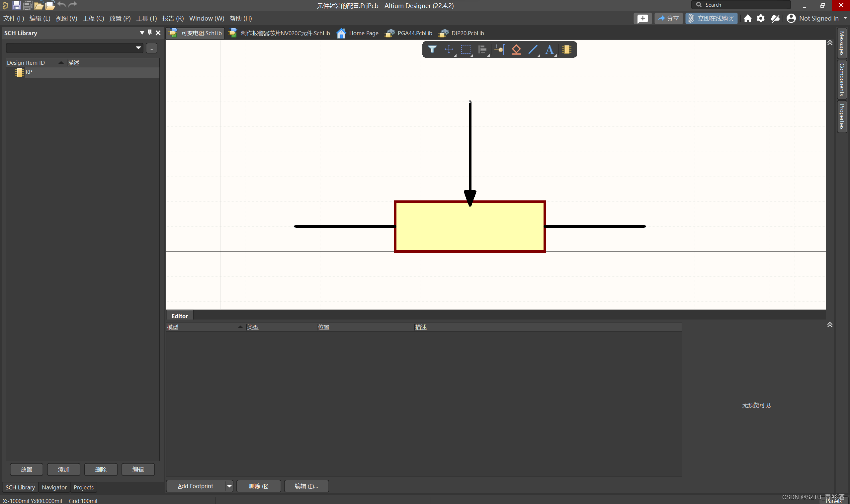
Task: Expand the Add Footprint dropdown arrow
Action: point(229,486)
